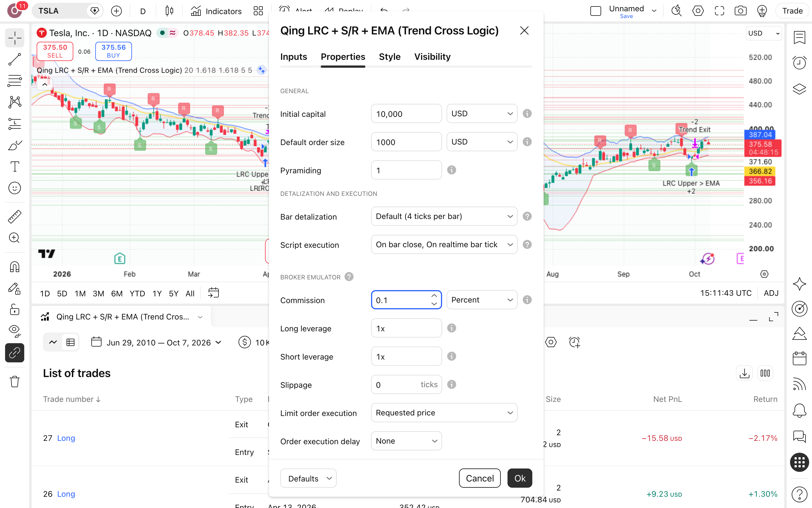The height and width of the screenshot is (508, 812).
Task: Open the Limit order execution dropdown
Action: pos(444,413)
